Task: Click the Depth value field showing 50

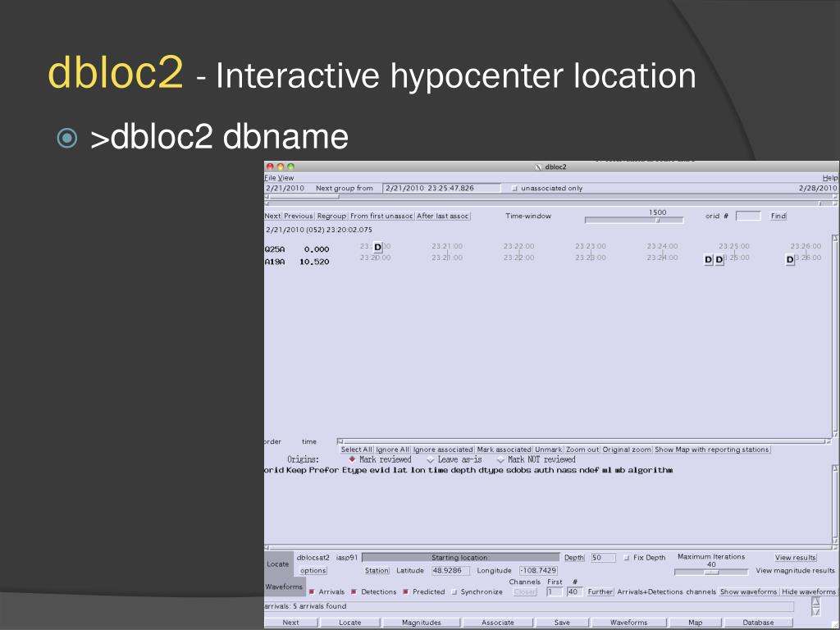Action: [603, 558]
